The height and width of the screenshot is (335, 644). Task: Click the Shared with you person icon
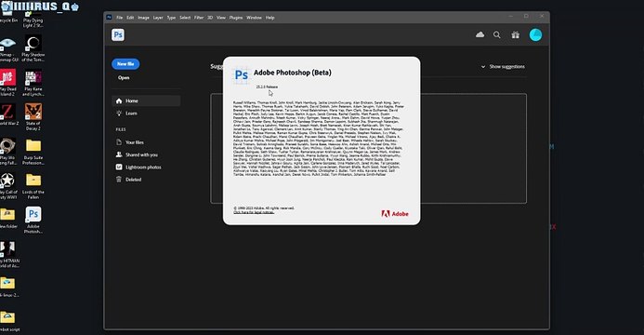pyautogui.click(x=119, y=154)
